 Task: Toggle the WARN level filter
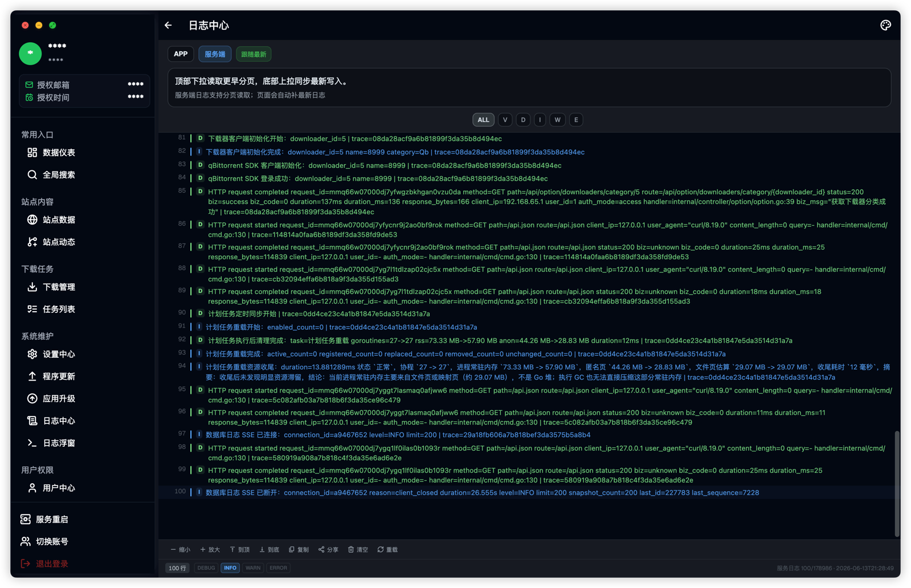click(253, 568)
